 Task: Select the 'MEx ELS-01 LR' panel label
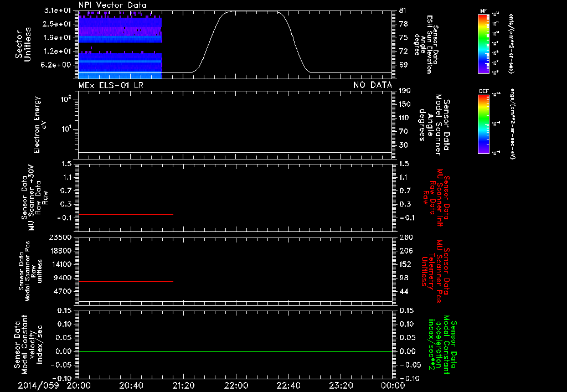(111, 85)
